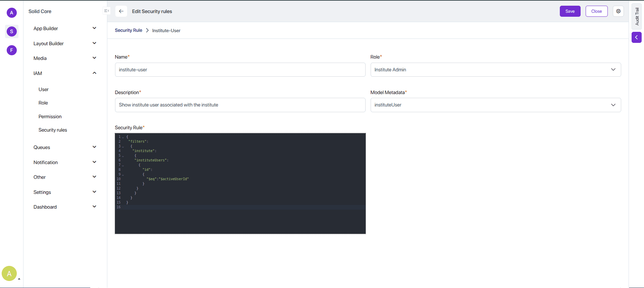This screenshot has width=644, height=288.
Task: Select the 'F' module avatar icon
Action: pyautogui.click(x=11, y=50)
